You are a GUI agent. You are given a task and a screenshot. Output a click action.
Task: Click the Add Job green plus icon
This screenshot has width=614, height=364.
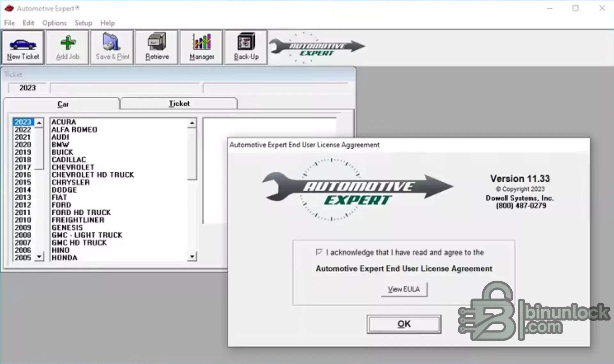click(x=67, y=47)
